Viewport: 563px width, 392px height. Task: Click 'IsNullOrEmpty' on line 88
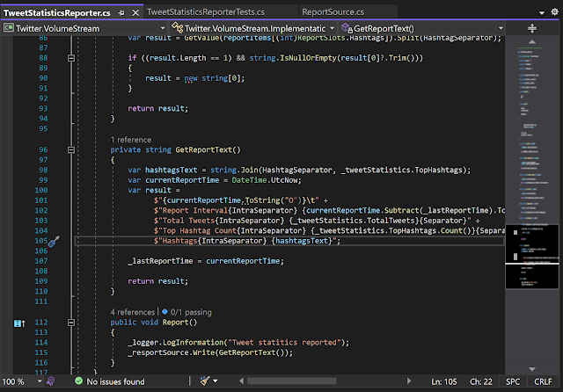tap(308, 58)
